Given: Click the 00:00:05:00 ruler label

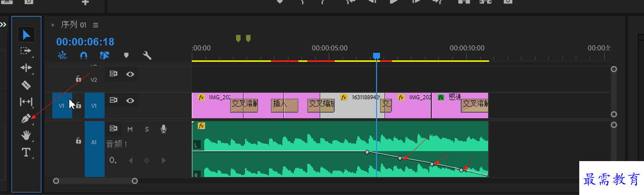Looking at the screenshot, I should click(329, 48).
